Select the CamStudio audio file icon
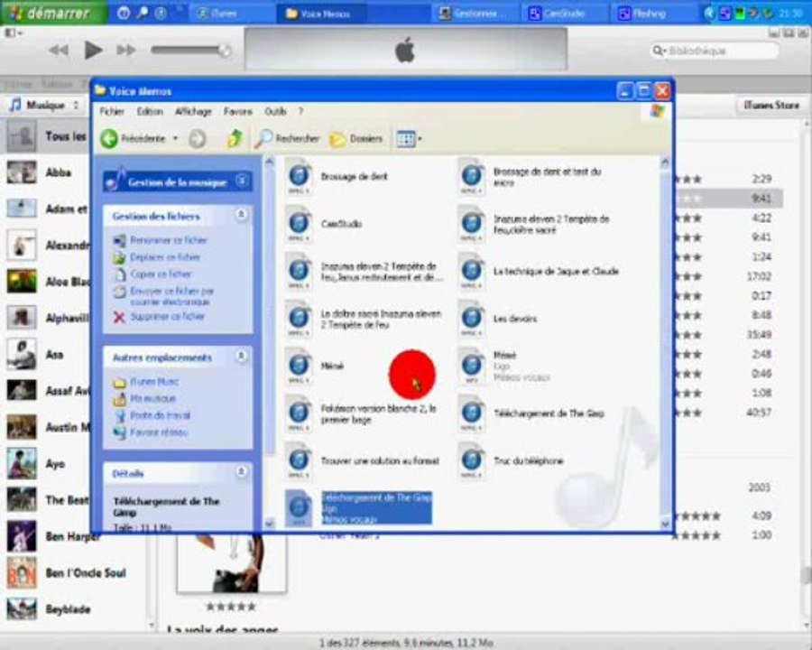The width and height of the screenshot is (812, 650). point(300,224)
